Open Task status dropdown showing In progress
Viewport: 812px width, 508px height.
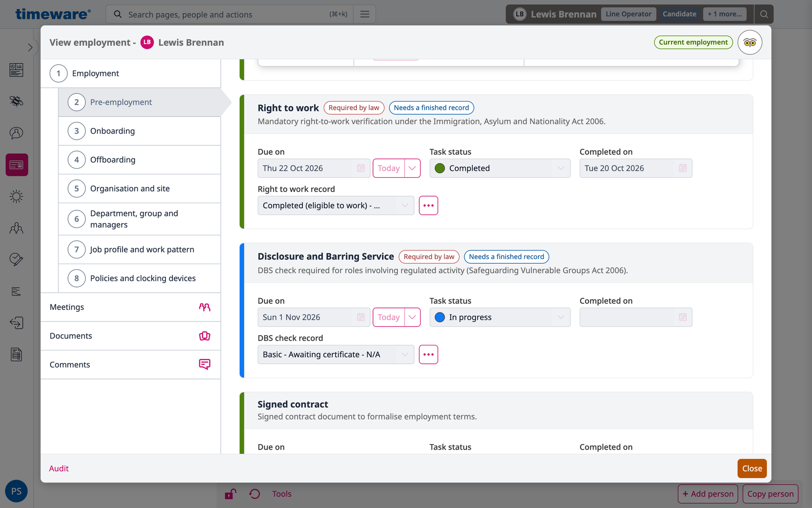pyautogui.click(x=500, y=317)
